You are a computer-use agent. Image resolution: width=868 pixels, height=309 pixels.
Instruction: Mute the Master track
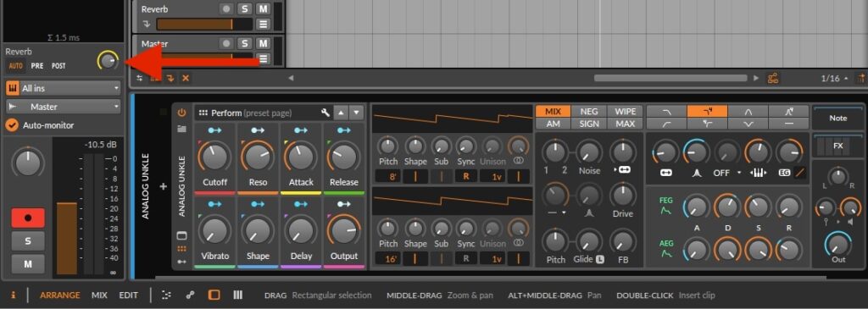pos(263,43)
